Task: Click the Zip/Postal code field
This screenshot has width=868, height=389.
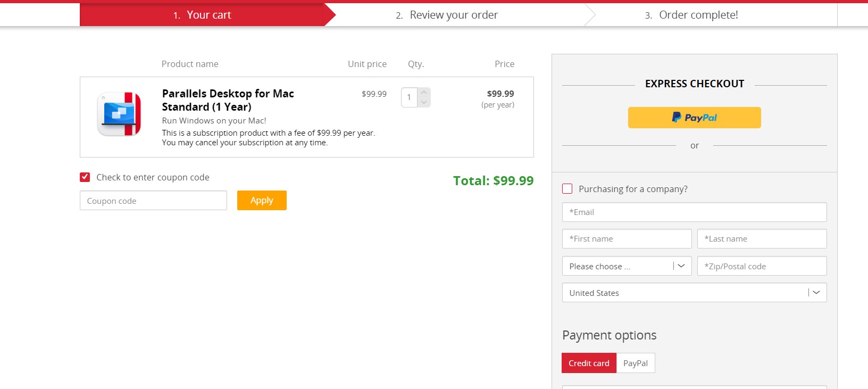Action: click(762, 266)
